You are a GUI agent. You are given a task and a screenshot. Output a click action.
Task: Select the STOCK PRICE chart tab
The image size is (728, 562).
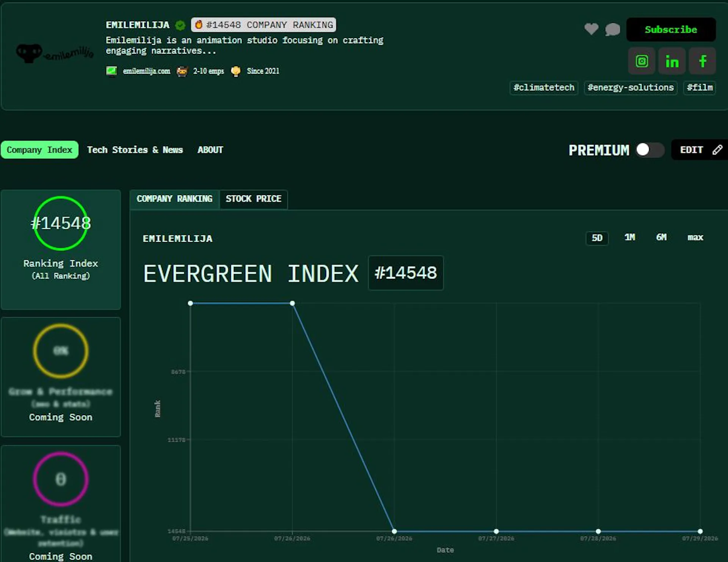(x=253, y=199)
